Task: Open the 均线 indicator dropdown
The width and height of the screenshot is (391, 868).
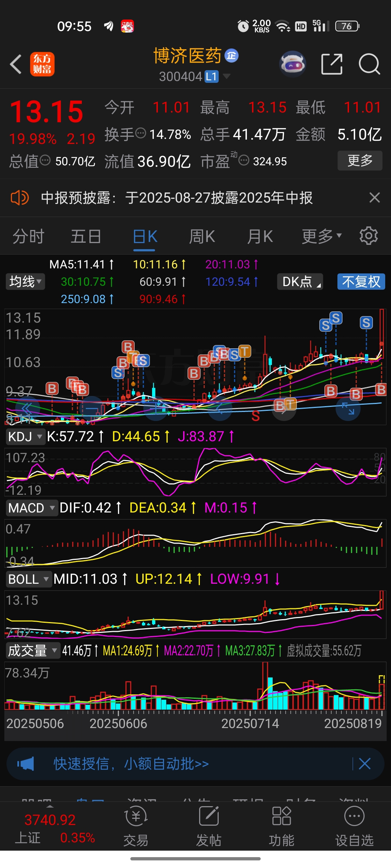Action: 25,281
